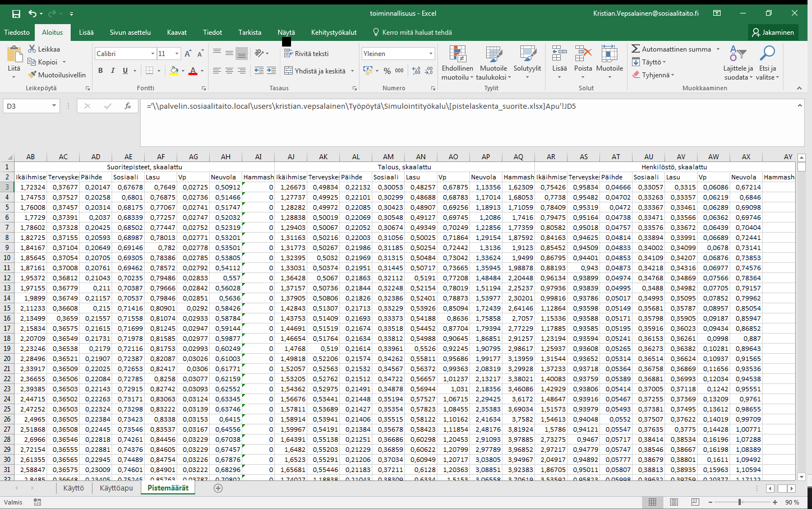Align text to the left
Screen dimensions: 812x509
pos(217,71)
